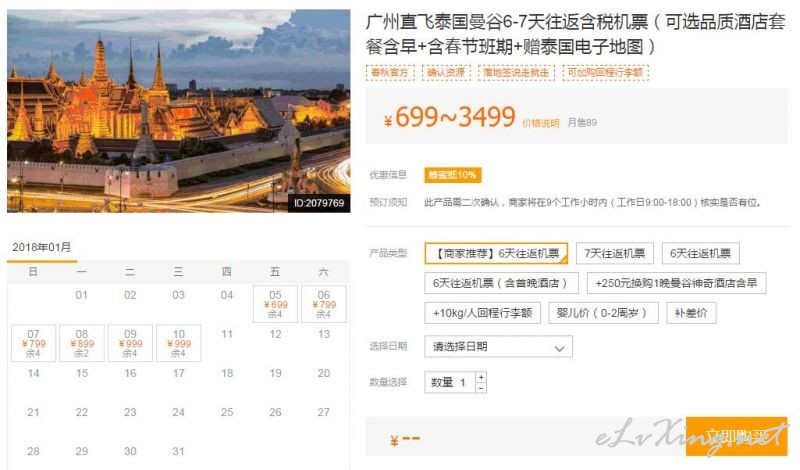Viewport: 800px width, 470px height.
Task: Open the 请选择日期 date dropdown
Action: pos(498,347)
